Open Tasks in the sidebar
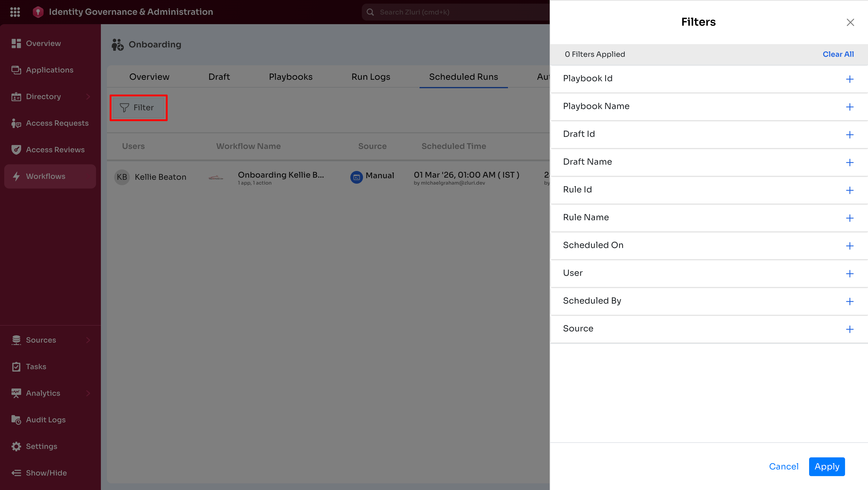Viewport: 868px width, 490px height. (x=36, y=366)
